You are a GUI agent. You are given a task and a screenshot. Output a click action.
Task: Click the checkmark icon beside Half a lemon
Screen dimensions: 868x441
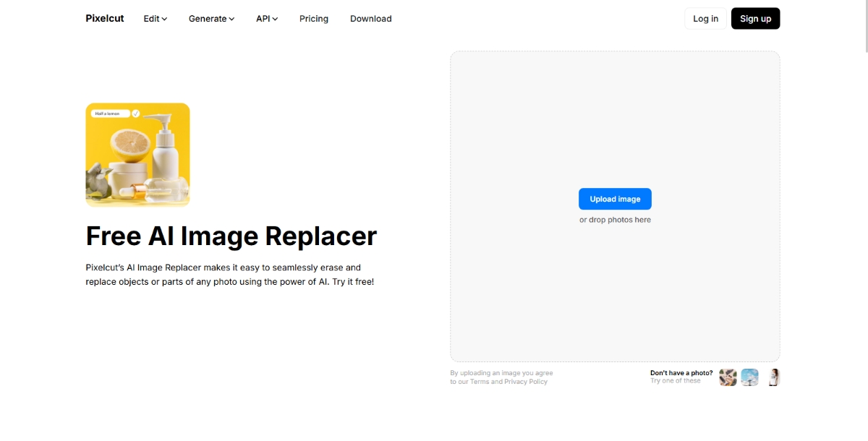point(136,114)
